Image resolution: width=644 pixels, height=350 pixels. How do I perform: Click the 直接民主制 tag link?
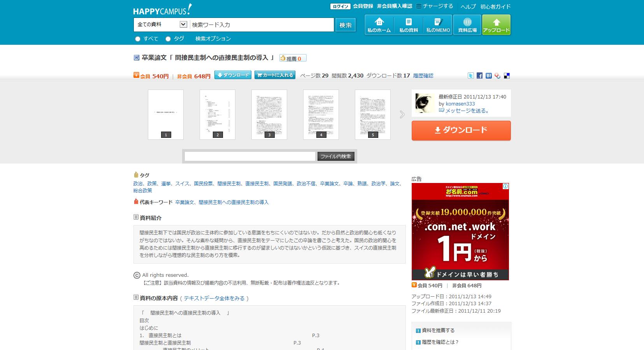tap(257, 183)
